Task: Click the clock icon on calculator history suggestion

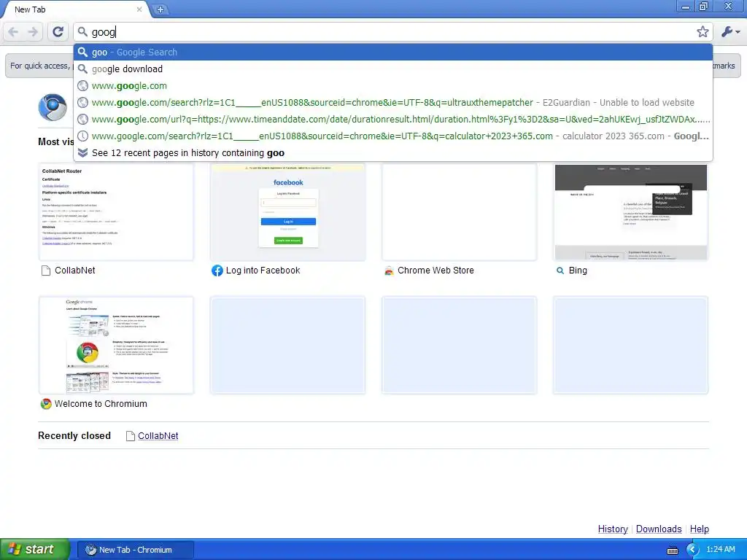Action: coord(83,136)
